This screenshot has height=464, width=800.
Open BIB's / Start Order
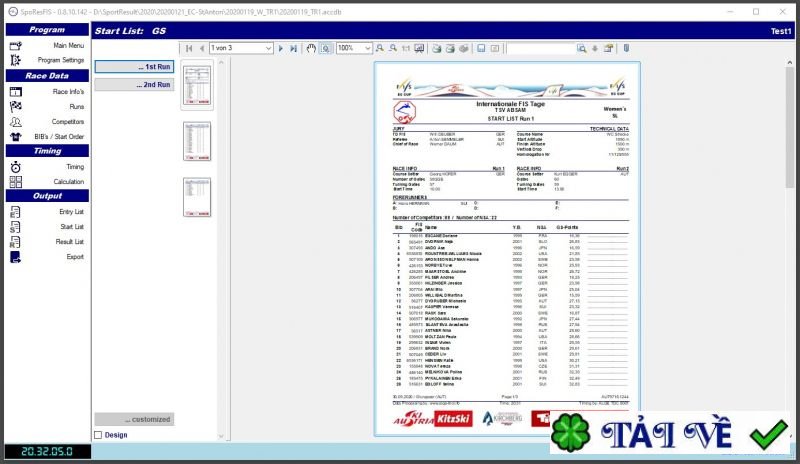pos(60,136)
